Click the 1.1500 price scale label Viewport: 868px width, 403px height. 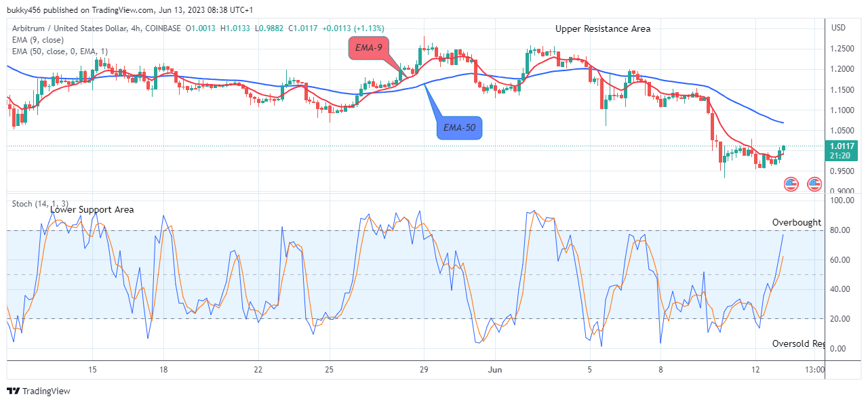(x=842, y=89)
